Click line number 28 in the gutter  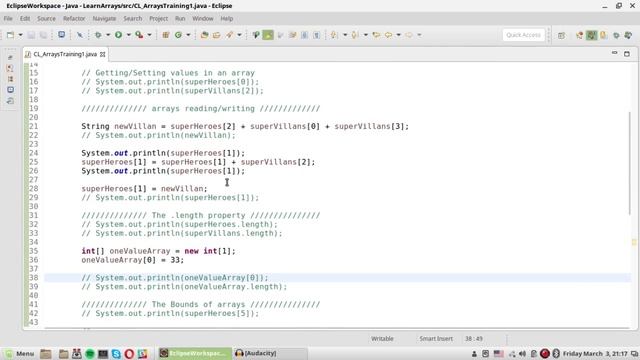tap(33, 189)
